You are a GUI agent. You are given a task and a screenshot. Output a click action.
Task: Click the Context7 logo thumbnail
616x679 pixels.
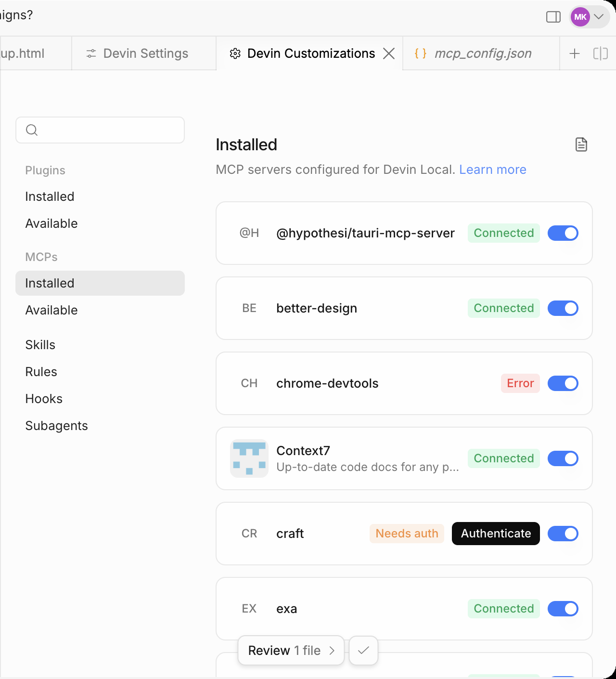(x=249, y=458)
